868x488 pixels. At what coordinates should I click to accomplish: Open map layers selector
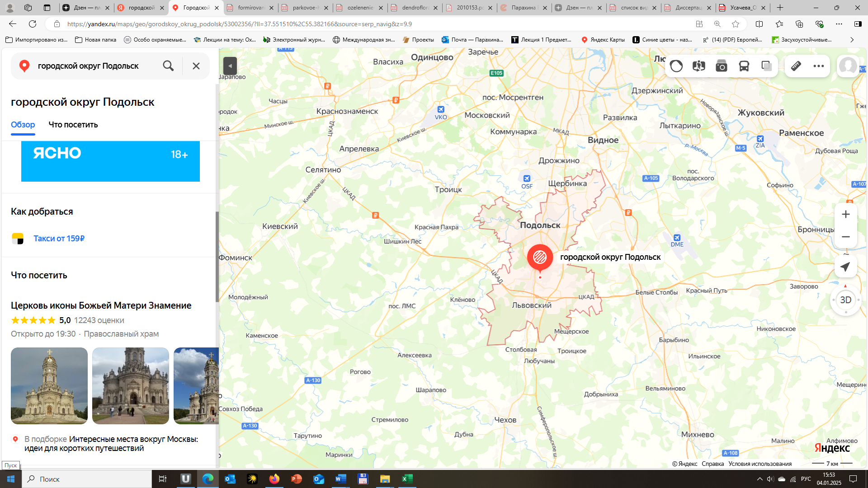pos(767,66)
